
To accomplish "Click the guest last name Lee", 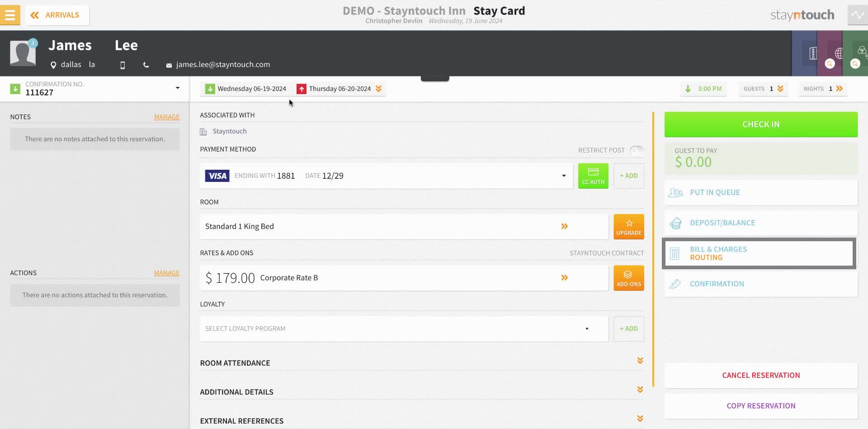I will click(x=126, y=45).
